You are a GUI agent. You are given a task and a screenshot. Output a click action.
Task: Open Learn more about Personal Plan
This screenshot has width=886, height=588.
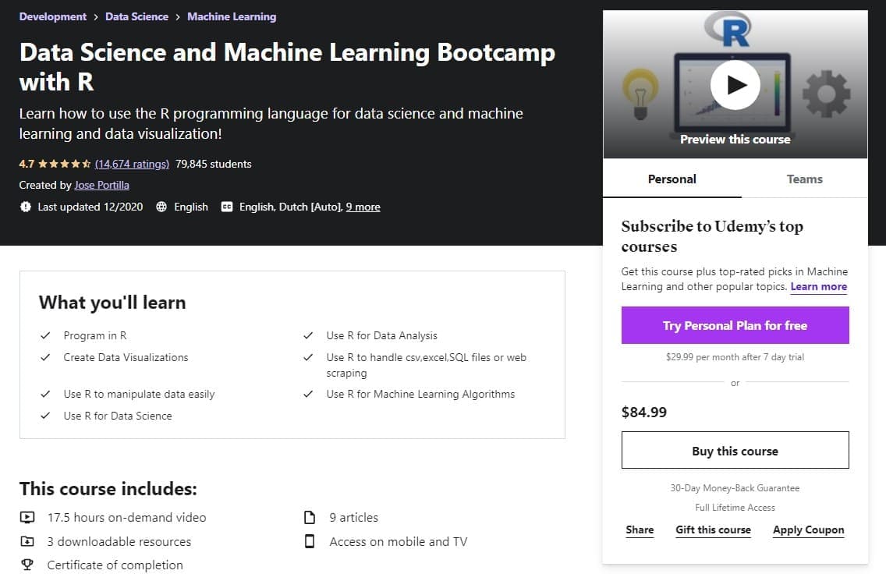click(x=818, y=286)
